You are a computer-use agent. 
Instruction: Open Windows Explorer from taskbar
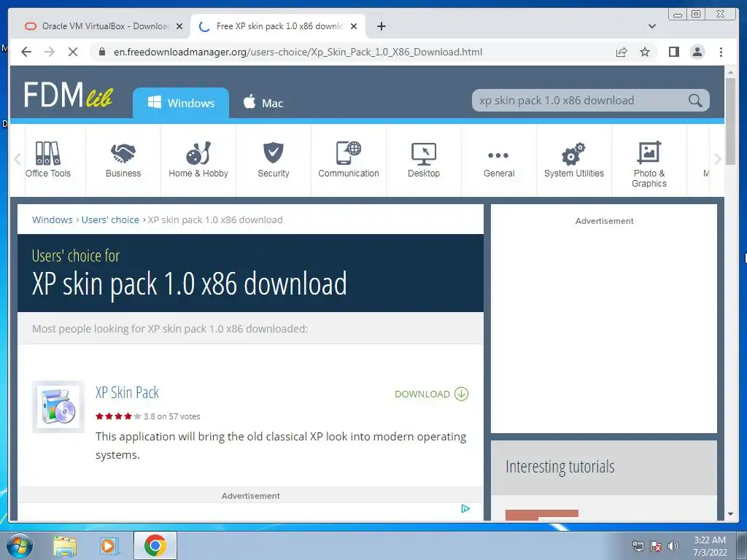coord(65,546)
